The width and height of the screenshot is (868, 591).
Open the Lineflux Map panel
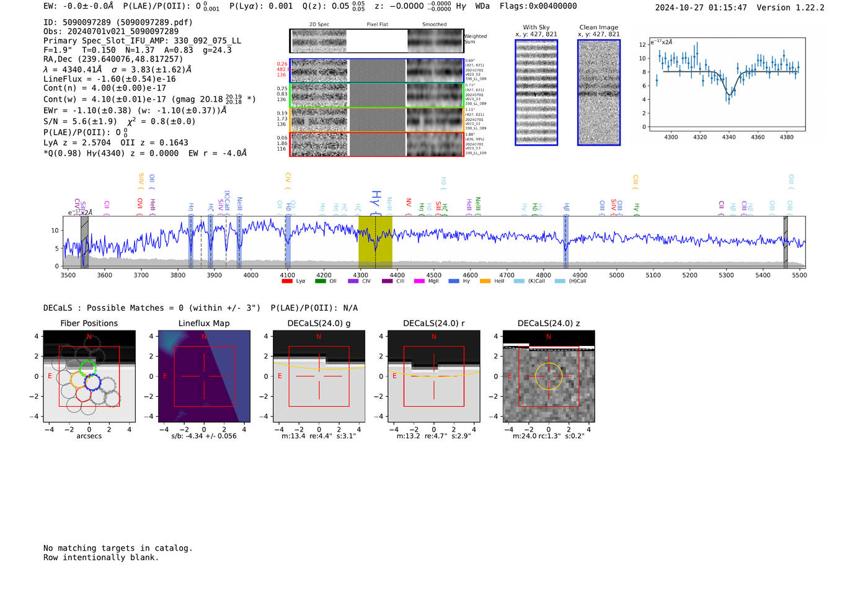pos(204,376)
